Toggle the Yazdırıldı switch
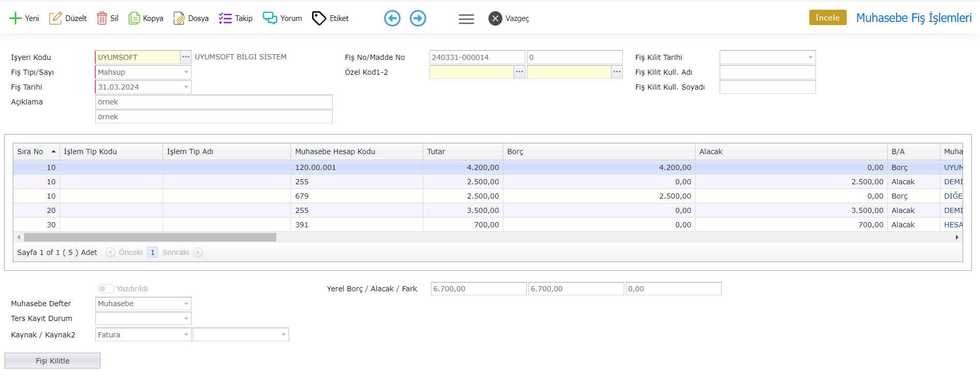The height and width of the screenshot is (387, 980). [x=106, y=289]
